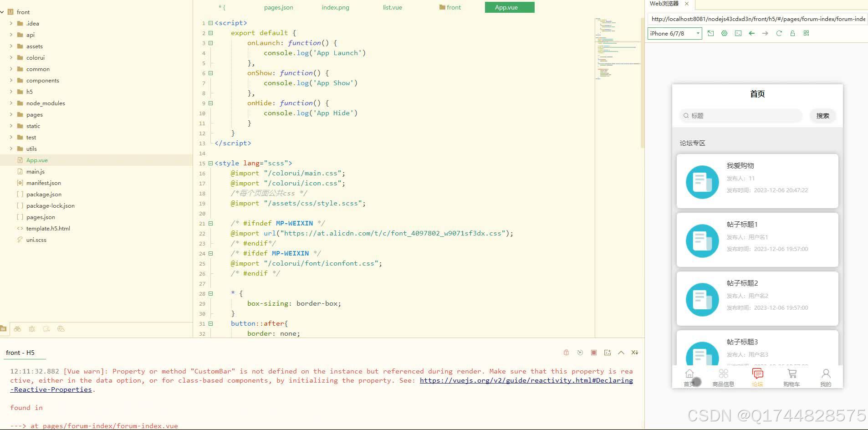Image resolution: width=868 pixels, height=430 pixels.
Task: Switch to the list.vue editor tab
Action: click(x=392, y=7)
